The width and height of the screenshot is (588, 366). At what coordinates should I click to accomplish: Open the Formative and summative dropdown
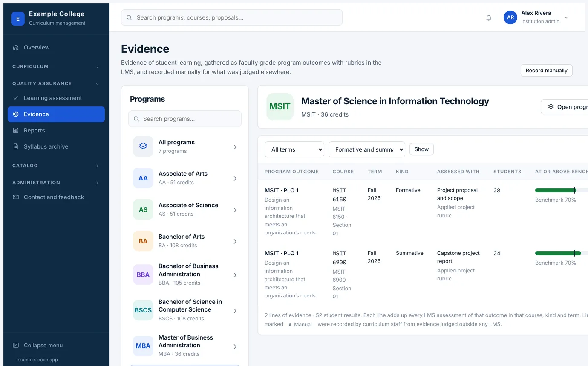pyautogui.click(x=367, y=149)
